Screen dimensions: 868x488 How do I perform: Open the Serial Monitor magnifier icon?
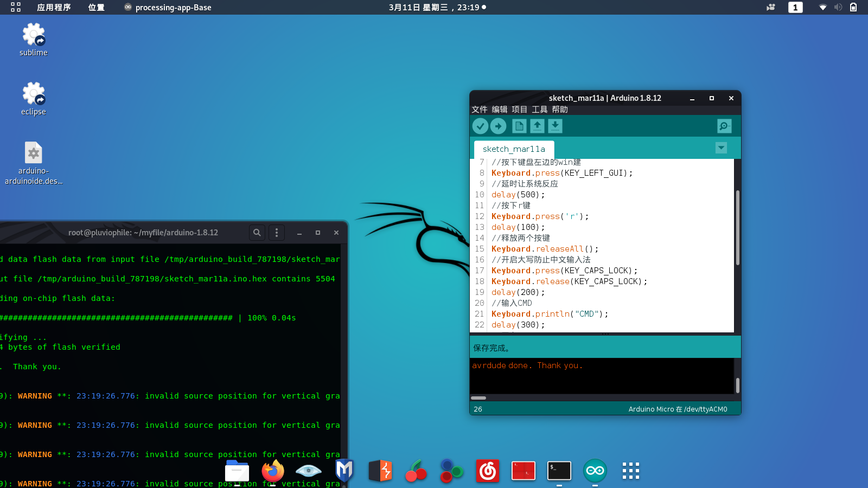pyautogui.click(x=724, y=126)
